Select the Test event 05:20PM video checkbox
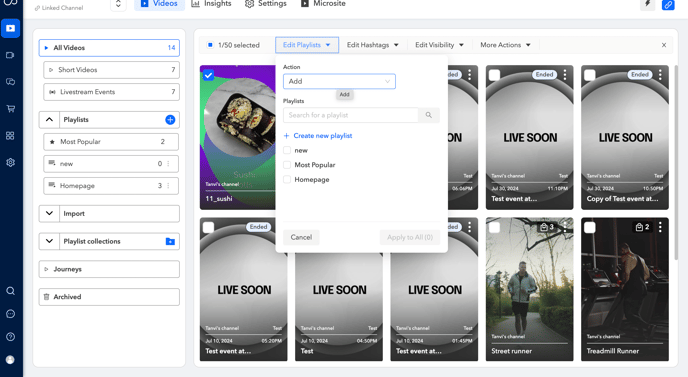 [208, 227]
